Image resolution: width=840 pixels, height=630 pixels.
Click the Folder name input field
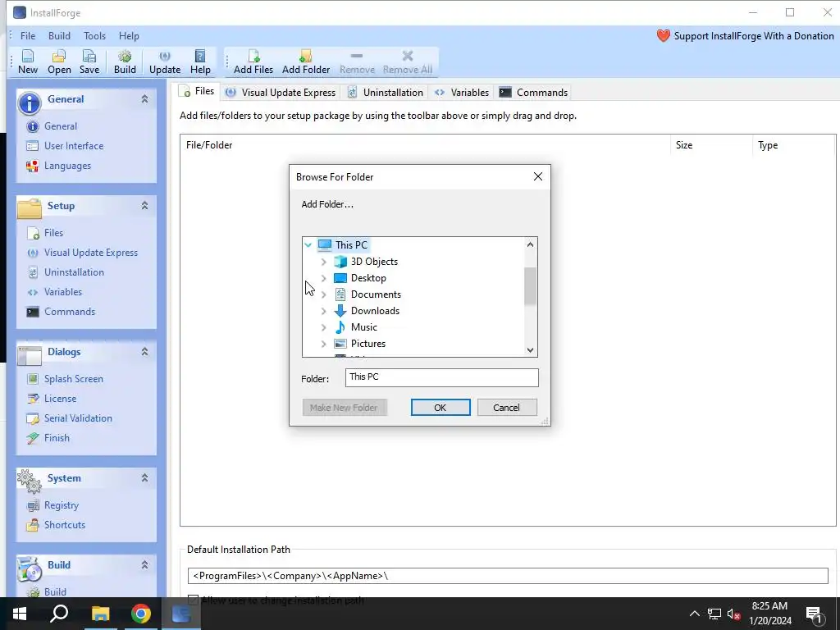442,377
